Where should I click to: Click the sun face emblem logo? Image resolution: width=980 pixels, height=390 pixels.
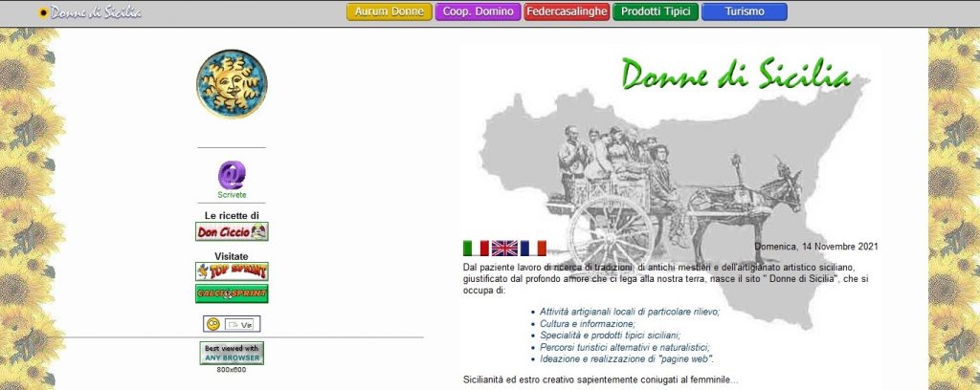232,87
